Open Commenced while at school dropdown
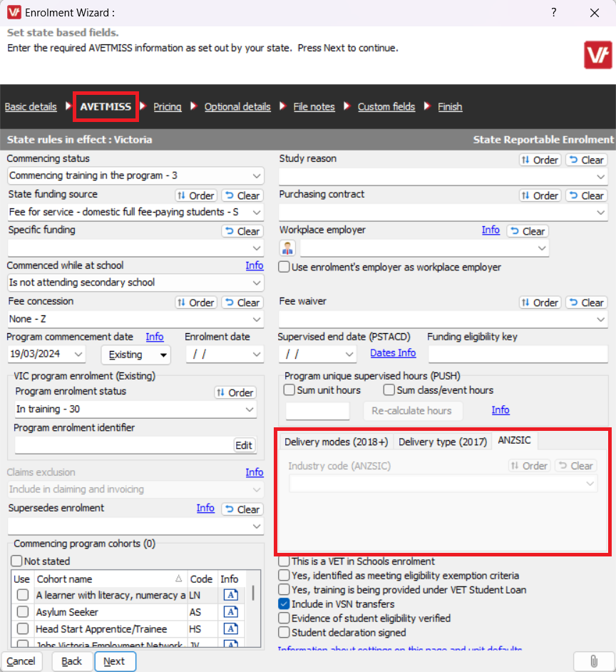The image size is (616, 672). coord(256,283)
